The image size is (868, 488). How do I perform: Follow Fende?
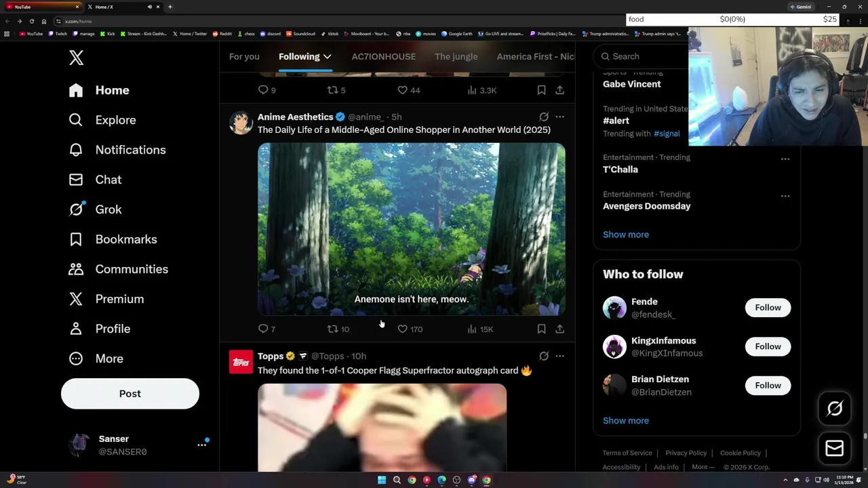click(768, 308)
